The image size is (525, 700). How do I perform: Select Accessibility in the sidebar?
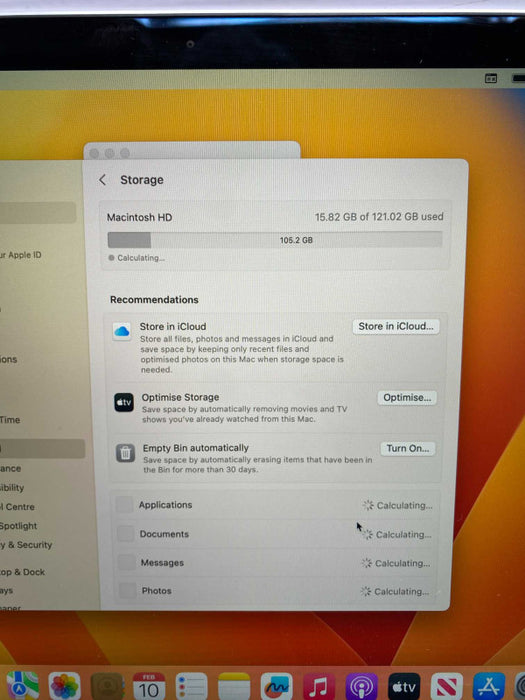(12, 488)
